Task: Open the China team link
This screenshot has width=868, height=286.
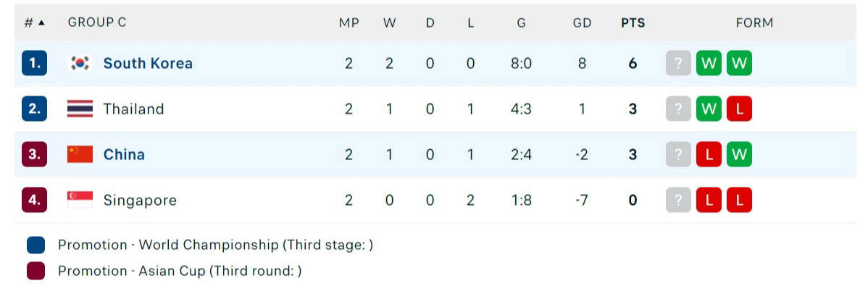Action: point(124,154)
